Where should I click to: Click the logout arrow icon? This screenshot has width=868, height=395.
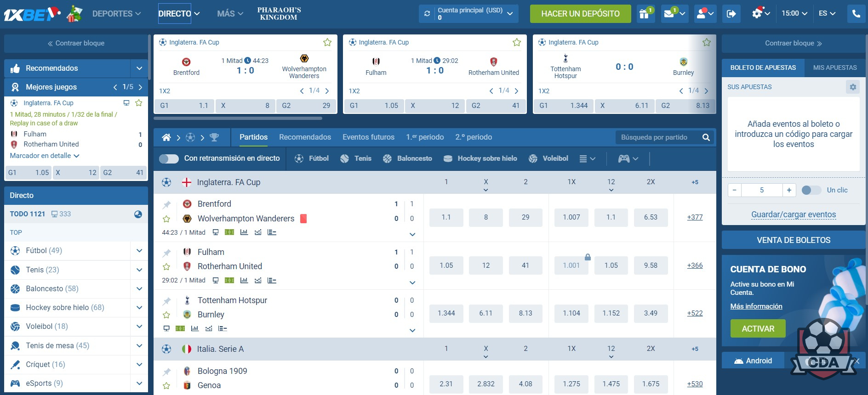pyautogui.click(x=731, y=14)
